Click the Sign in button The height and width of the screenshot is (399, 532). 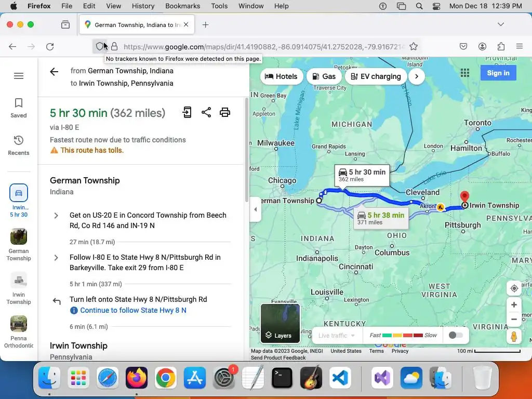click(x=498, y=73)
